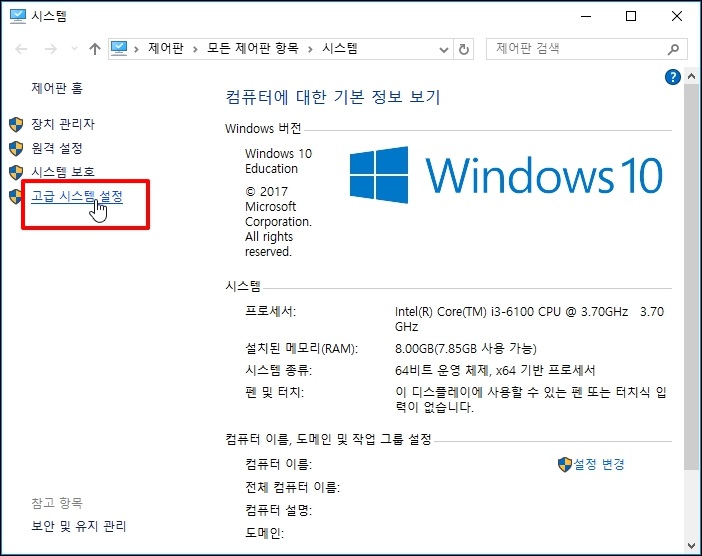The height and width of the screenshot is (556, 702).
Task: Click the 전체 컴퓨터 이름: label
Action: click(x=292, y=487)
